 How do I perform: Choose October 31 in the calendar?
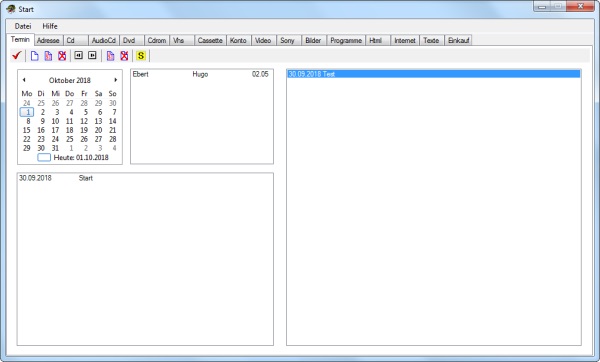click(x=55, y=148)
